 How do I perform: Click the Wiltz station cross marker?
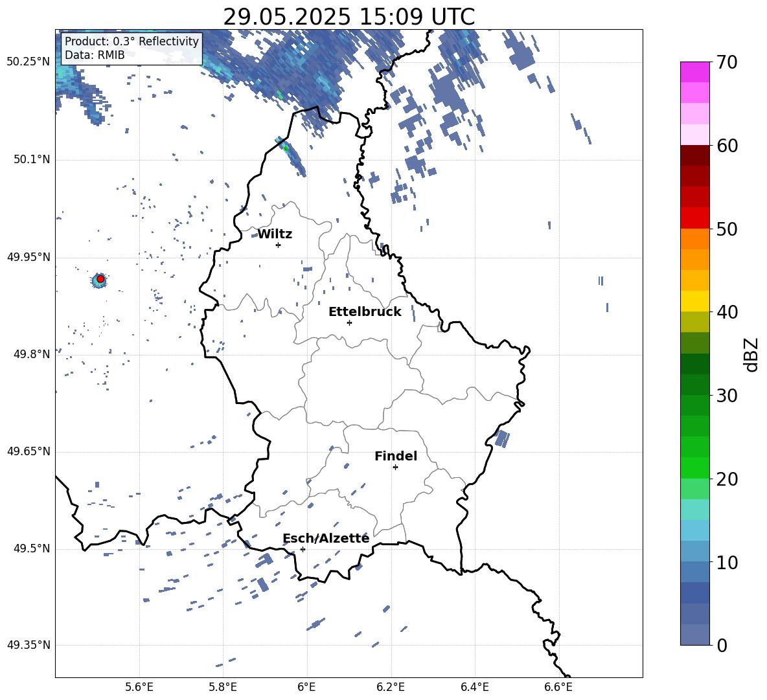[x=279, y=245]
